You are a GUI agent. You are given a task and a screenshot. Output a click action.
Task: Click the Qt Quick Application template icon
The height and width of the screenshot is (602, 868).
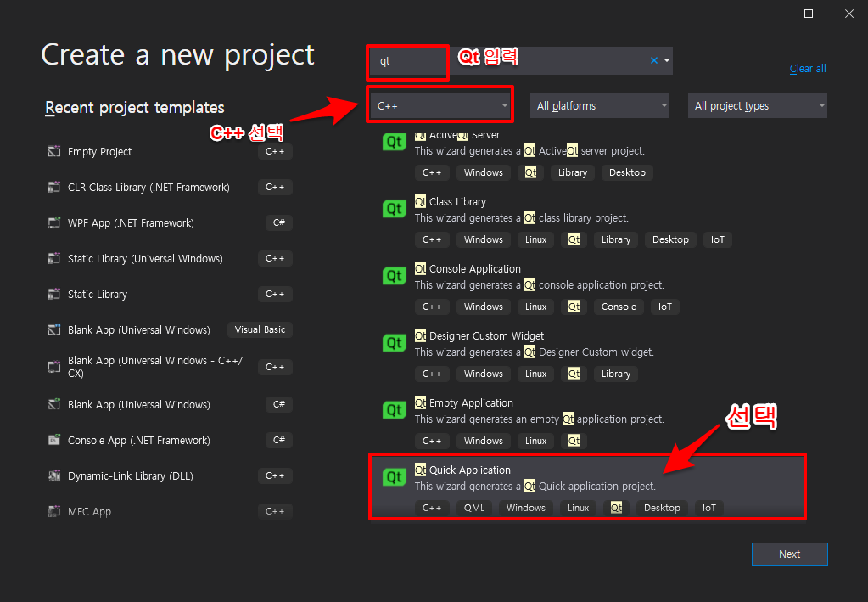click(x=395, y=477)
